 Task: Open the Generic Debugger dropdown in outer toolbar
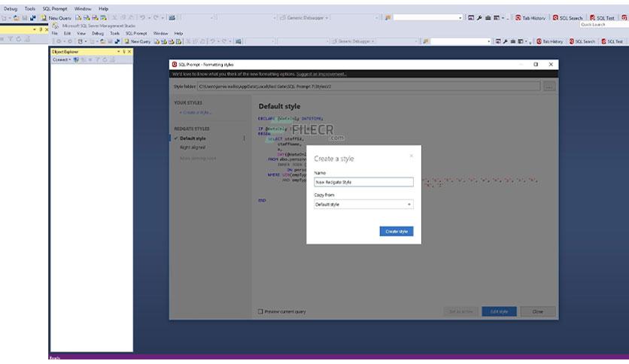[x=304, y=17]
